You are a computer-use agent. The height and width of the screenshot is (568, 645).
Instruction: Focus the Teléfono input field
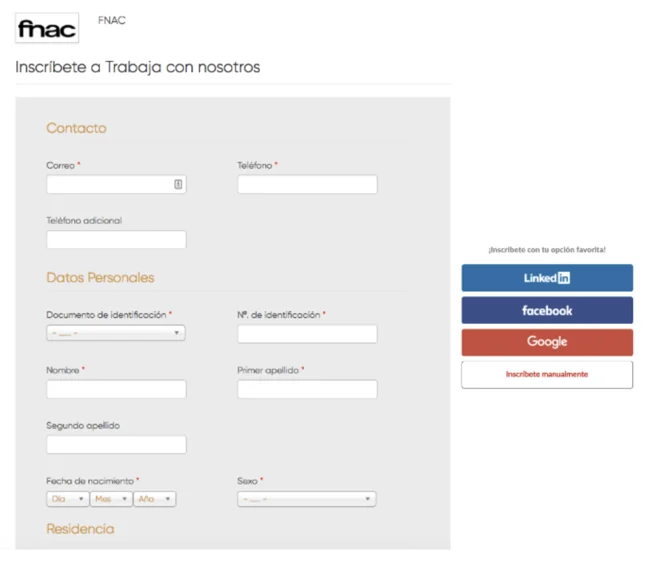307,184
